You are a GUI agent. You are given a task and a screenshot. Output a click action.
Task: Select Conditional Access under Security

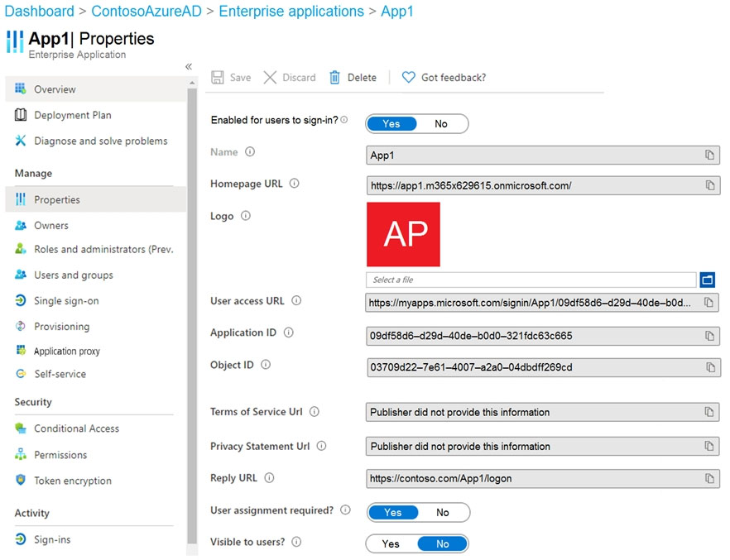76,428
